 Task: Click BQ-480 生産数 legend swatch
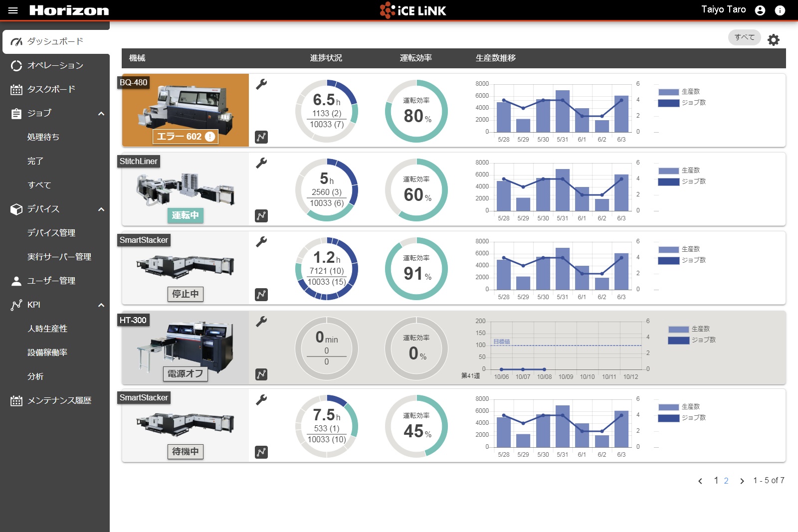tap(669, 92)
